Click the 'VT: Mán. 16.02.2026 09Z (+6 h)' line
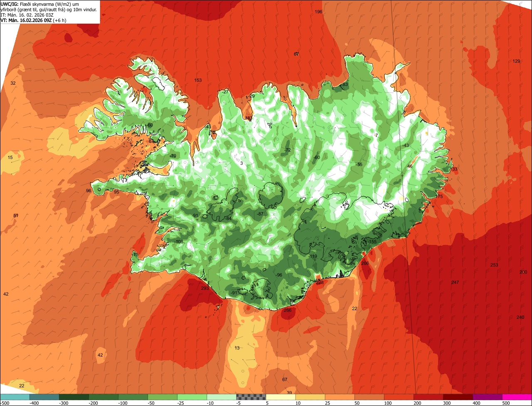Screen dimensions: 532x406 tap(34, 20)
